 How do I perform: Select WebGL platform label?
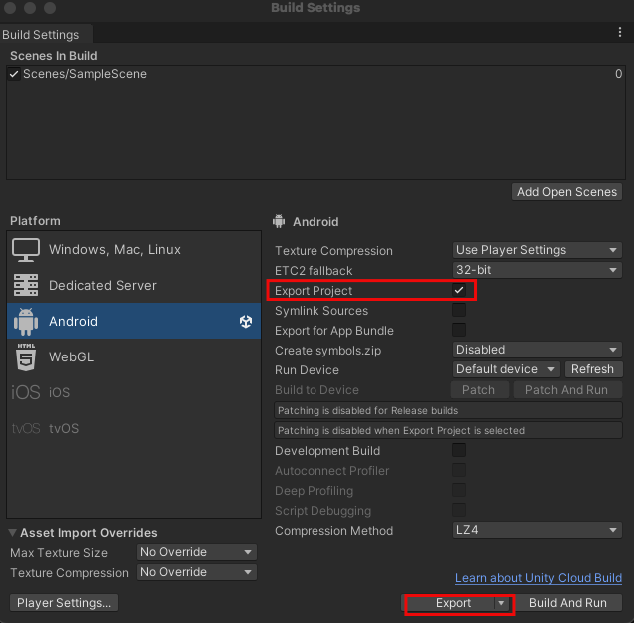pyautogui.click(x=72, y=357)
